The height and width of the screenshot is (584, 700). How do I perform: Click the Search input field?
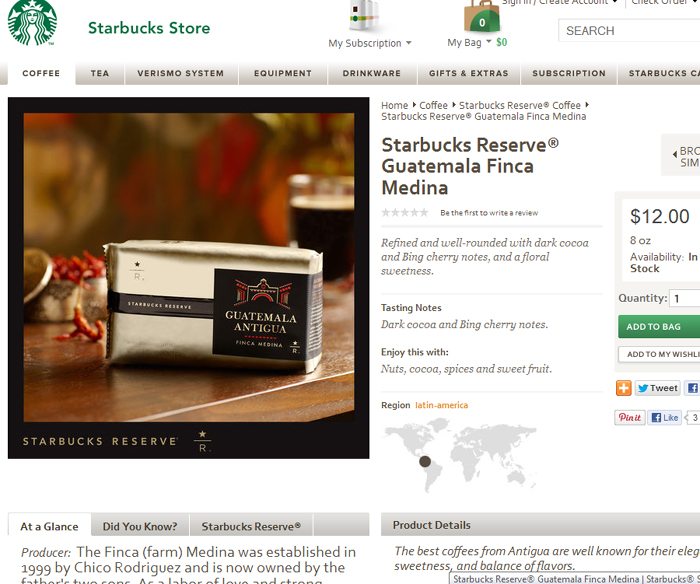(x=629, y=30)
